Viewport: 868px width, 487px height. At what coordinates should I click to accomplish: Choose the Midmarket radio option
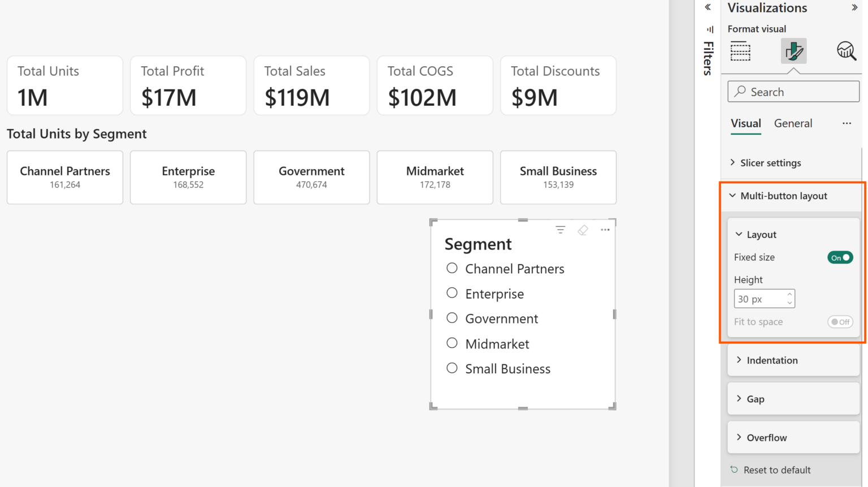(452, 343)
